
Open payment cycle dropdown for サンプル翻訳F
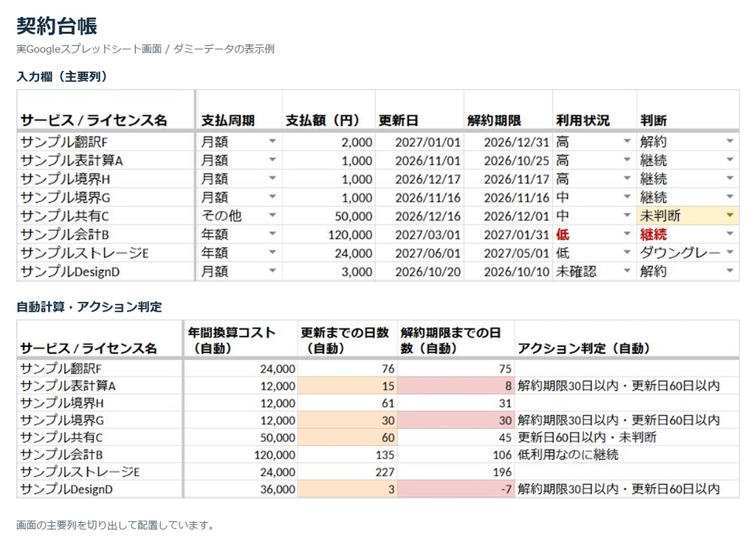272,141
